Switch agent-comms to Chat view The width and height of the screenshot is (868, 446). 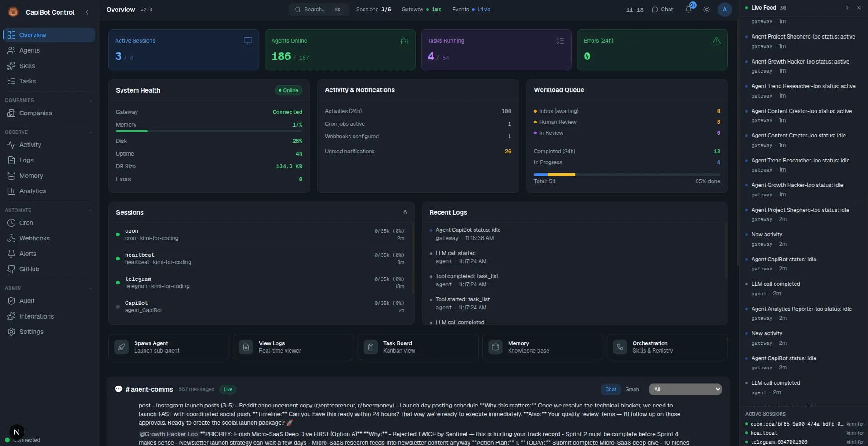pos(611,389)
